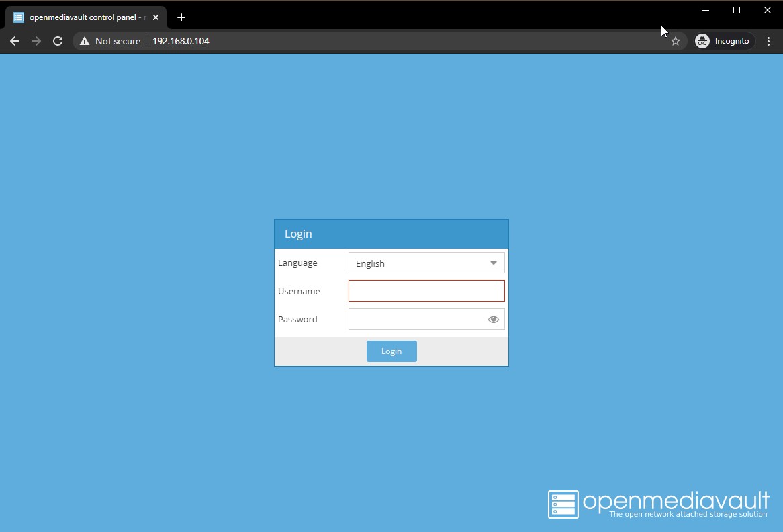Close the openmediavault tab
783x532 pixels.
pos(156,17)
